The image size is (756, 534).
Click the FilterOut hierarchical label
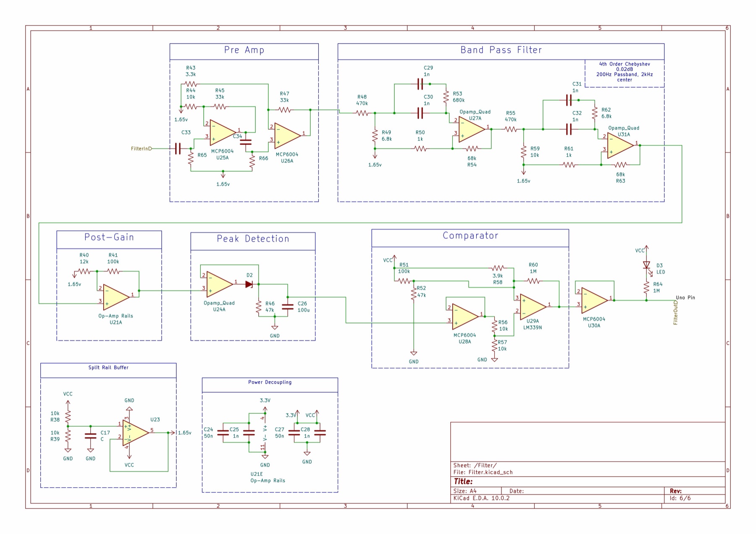tap(676, 313)
